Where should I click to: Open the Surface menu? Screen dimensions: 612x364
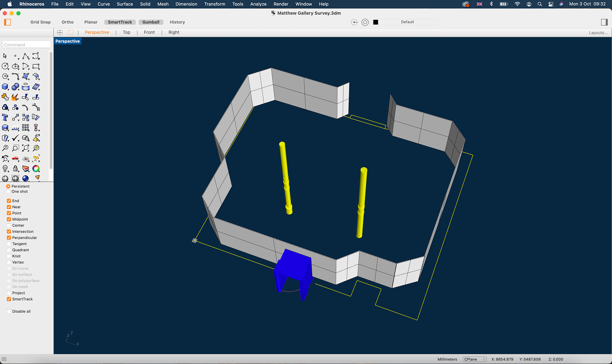125,4
